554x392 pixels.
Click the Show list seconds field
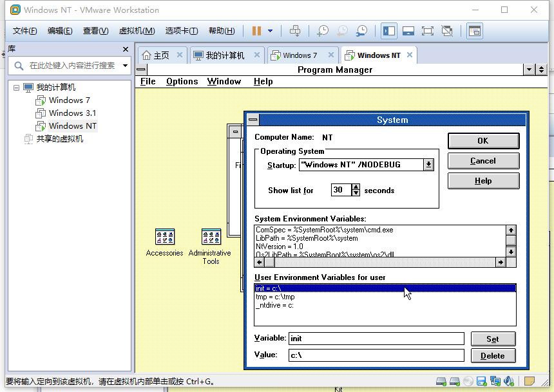pos(341,190)
